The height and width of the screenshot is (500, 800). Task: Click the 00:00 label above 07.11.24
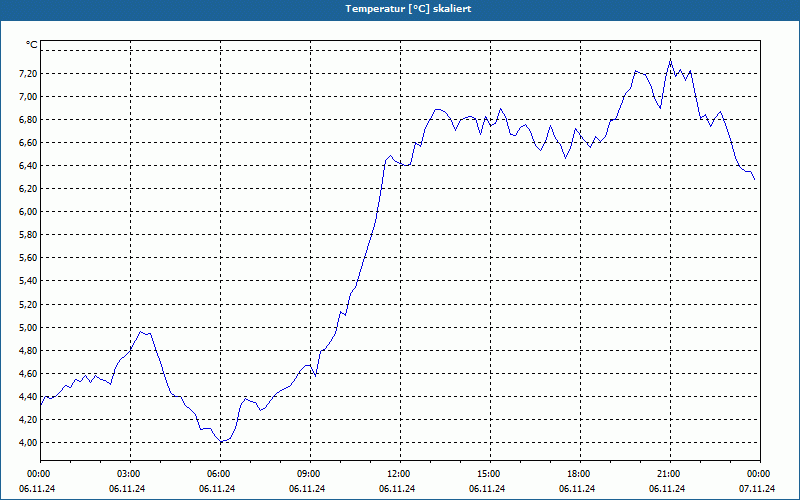[757, 474]
